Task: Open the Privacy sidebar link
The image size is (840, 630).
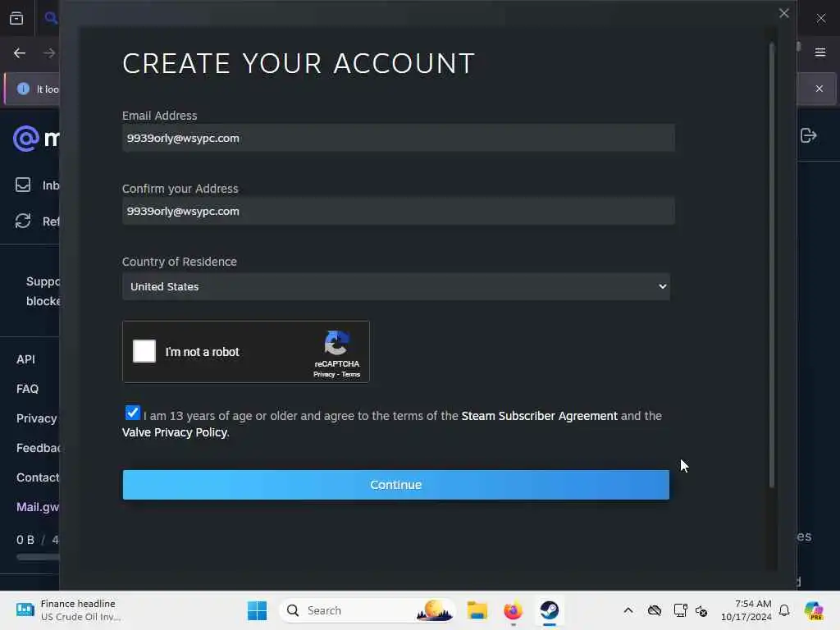Action: 36,418
